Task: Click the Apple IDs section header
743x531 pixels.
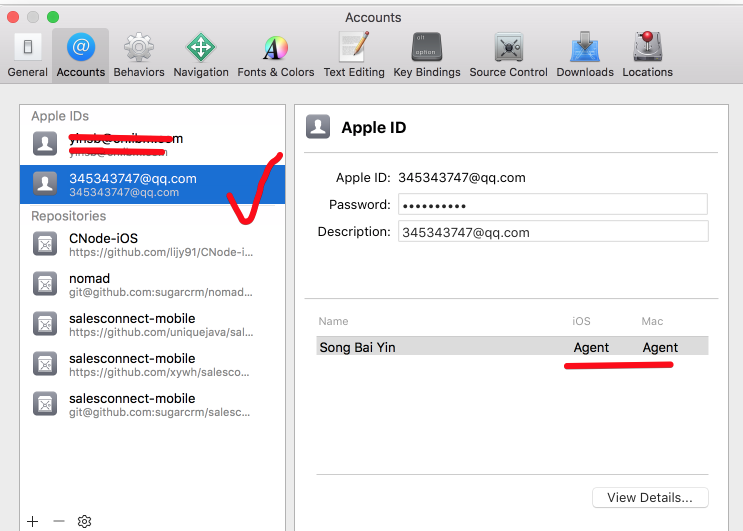Action: coord(60,116)
